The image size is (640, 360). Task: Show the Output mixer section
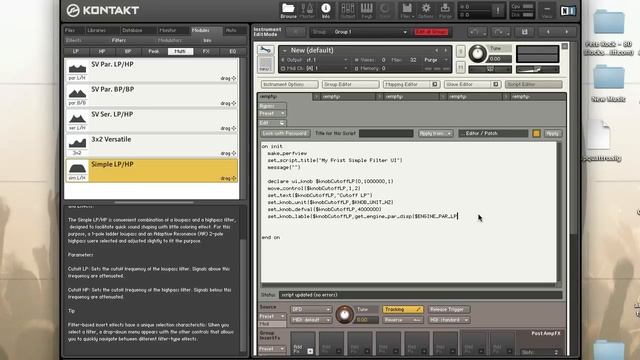(348, 11)
